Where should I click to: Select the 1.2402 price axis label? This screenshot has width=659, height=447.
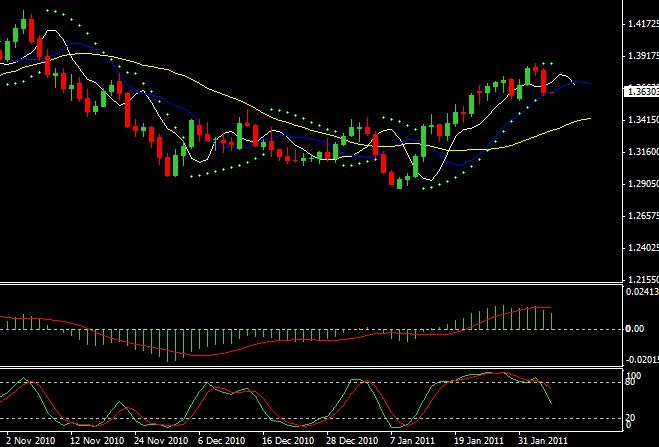click(x=643, y=247)
